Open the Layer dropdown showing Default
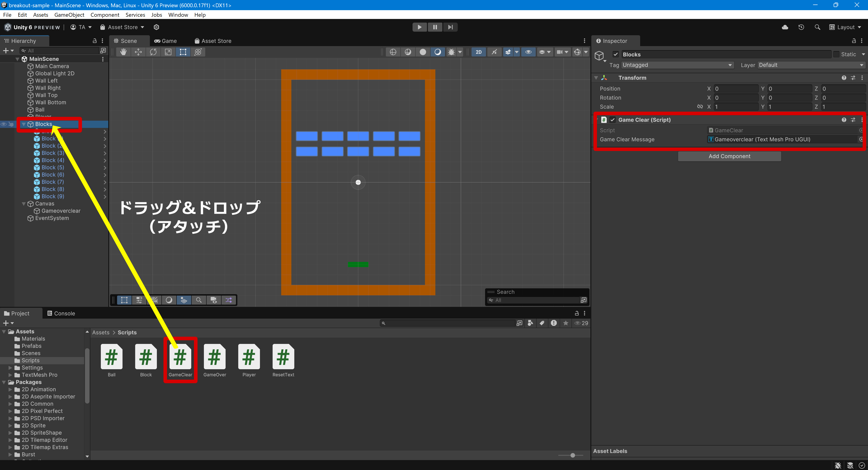Screen dimensions: 868x470 click(x=811, y=65)
